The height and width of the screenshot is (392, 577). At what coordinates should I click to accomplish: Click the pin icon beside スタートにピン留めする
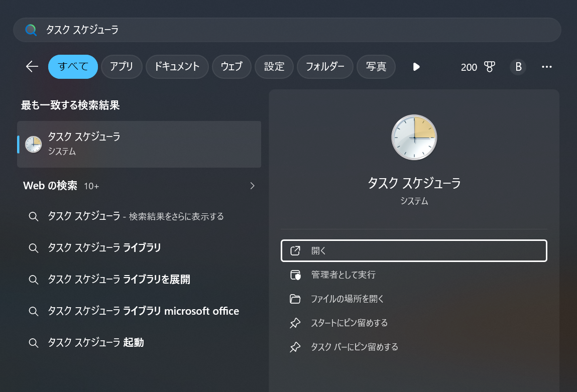tap(296, 323)
